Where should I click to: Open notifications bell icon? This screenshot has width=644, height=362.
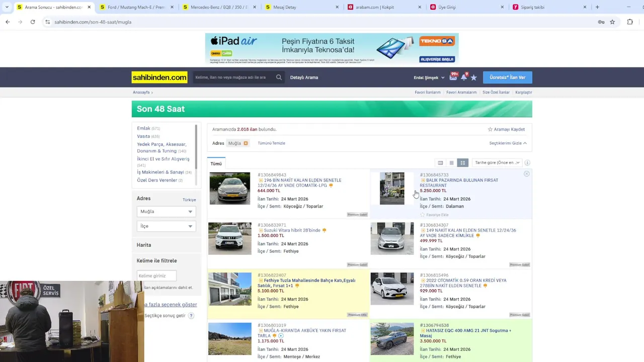click(x=464, y=77)
